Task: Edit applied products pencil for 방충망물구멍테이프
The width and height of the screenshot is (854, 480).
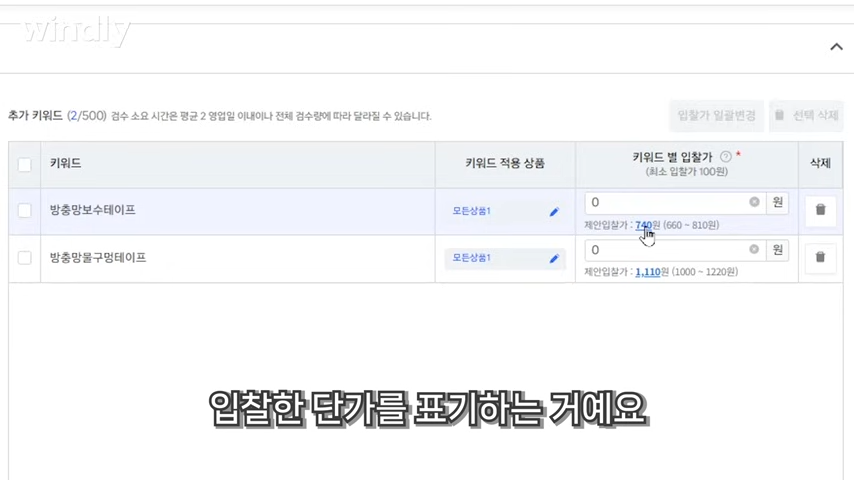Action: pyautogui.click(x=554, y=258)
